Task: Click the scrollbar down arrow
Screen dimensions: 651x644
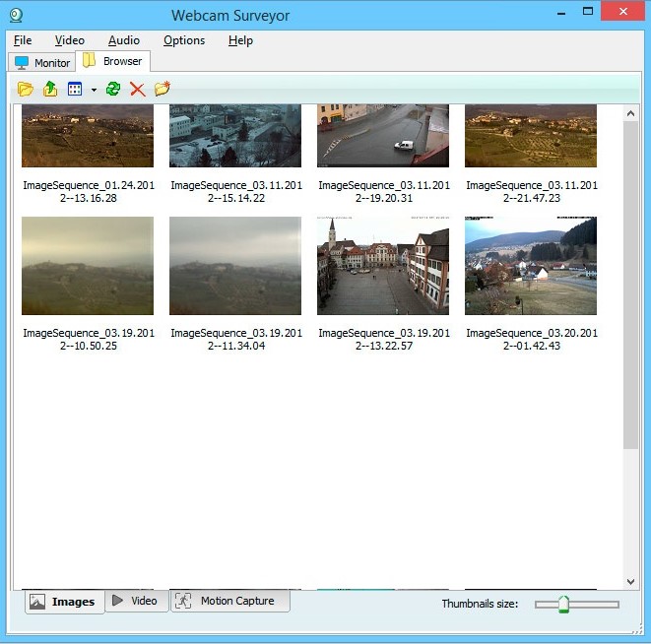Action: [630, 582]
